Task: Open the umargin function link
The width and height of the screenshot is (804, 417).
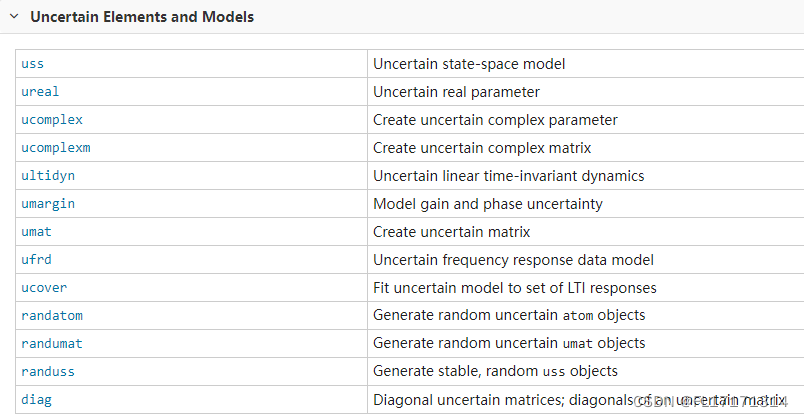Action: tap(48, 204)
